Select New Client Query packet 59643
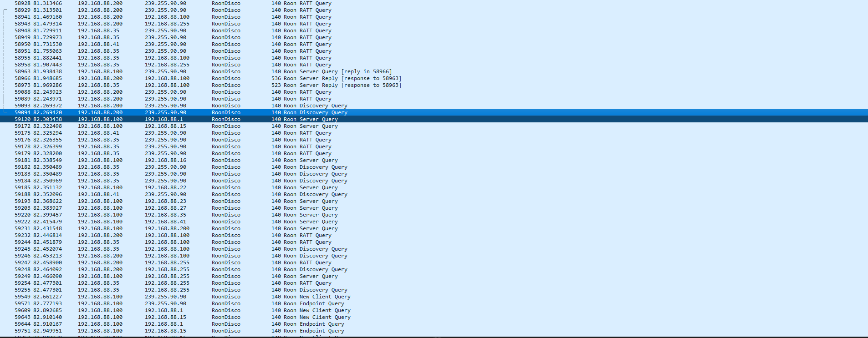This screenshot has width=868, height=338. point(434,317)
